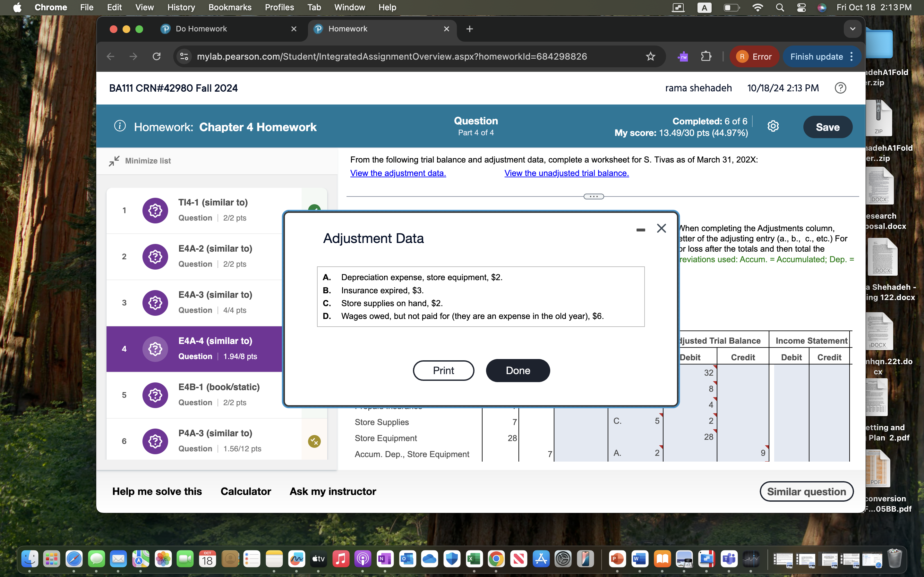Open Microsoft Excel from the dock

click(x=474, y=559)
